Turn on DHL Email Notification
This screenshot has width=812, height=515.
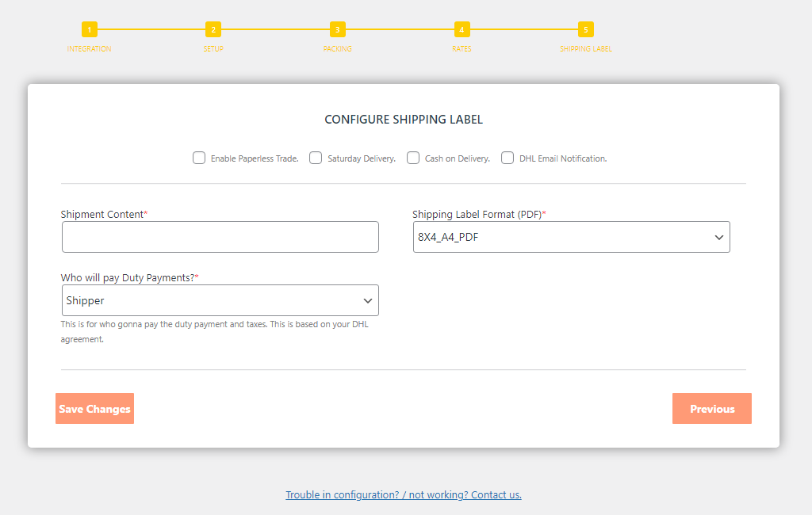(507, 158)
